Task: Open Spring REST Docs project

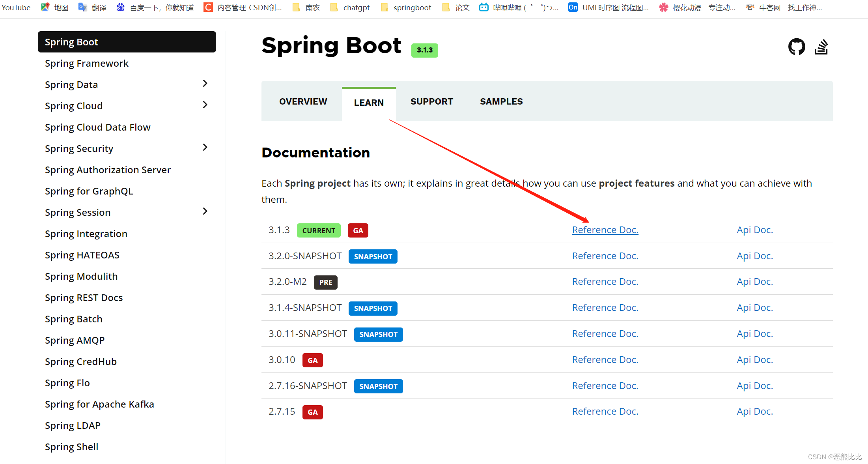Action: coord(84,298)
